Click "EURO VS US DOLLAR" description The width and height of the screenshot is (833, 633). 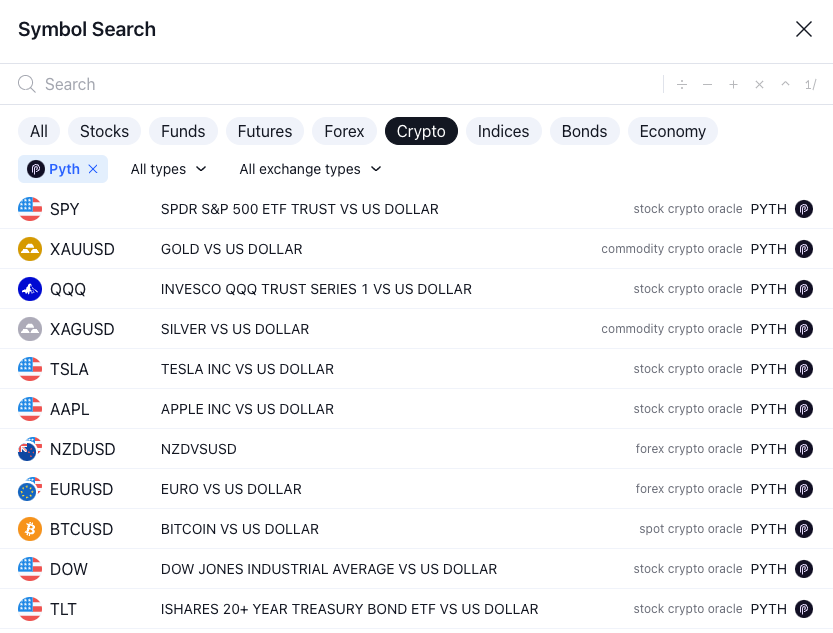(231, 489)
